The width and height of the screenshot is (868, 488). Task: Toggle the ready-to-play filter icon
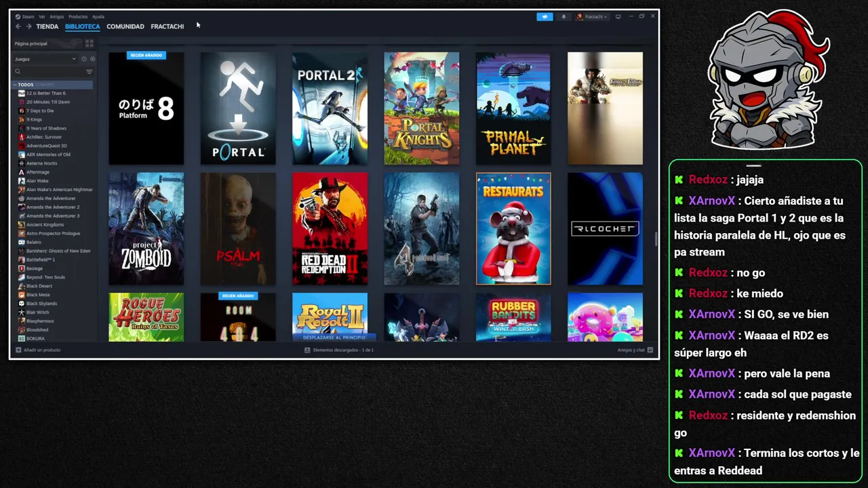click(92, 59)
